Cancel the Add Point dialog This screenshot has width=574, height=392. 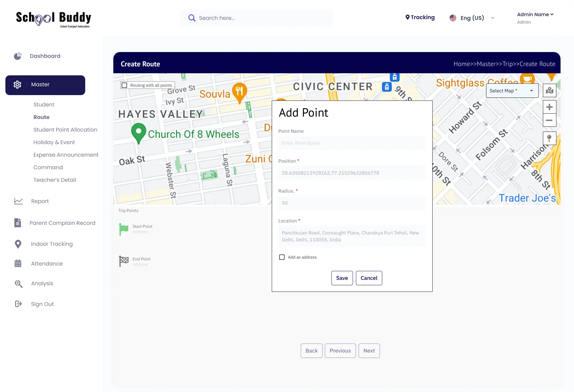(369, 278)
